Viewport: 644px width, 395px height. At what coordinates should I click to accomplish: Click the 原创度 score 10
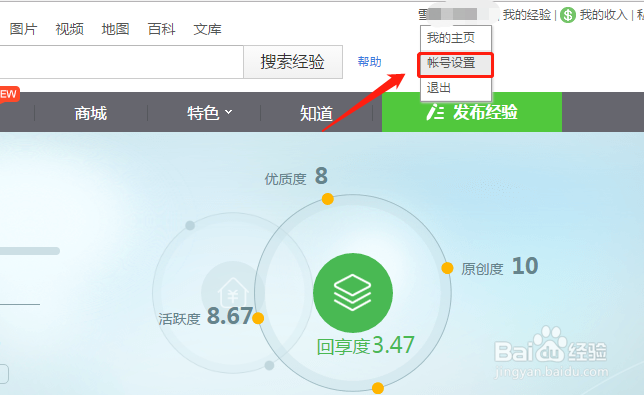(525, 266)
